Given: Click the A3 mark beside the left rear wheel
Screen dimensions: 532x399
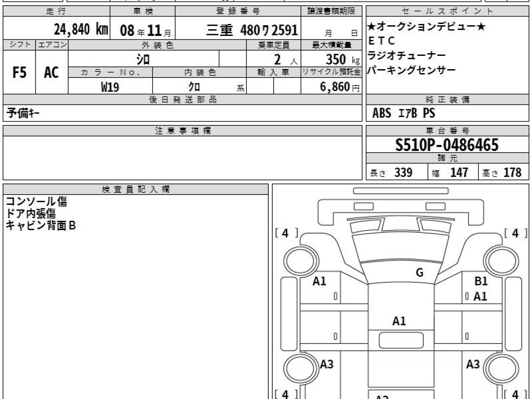Looking at the screenshot, I should point(326,364).
